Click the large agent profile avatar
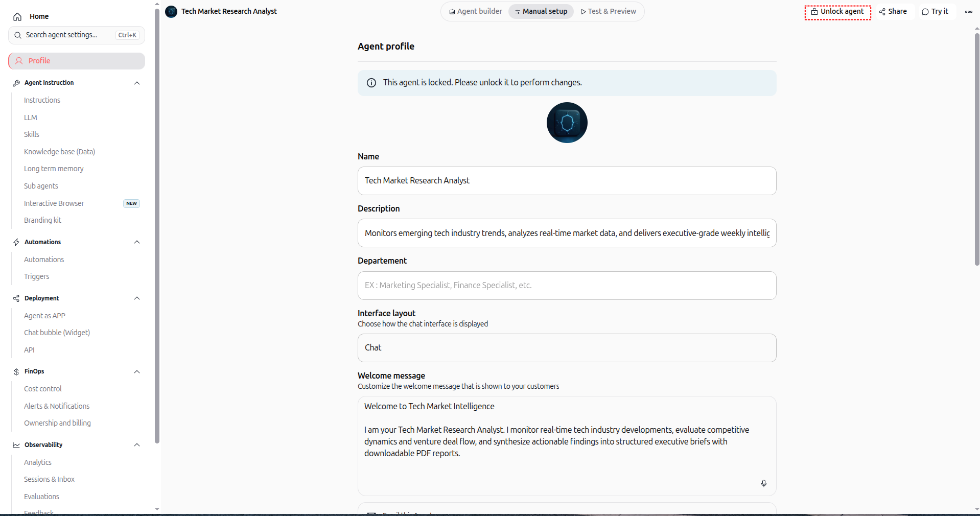The height and width of the screenshot is (516, 980). tap(567, 123)
